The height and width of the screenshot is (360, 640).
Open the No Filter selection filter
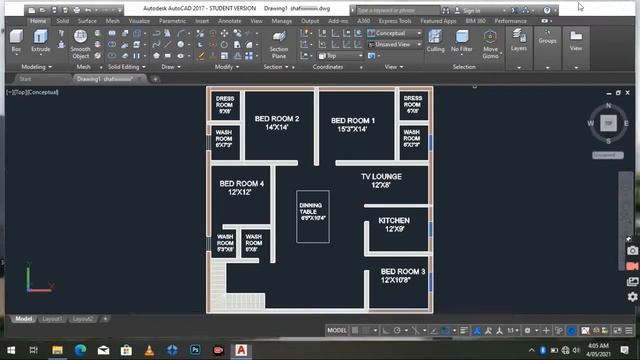(x=462, y=41)
